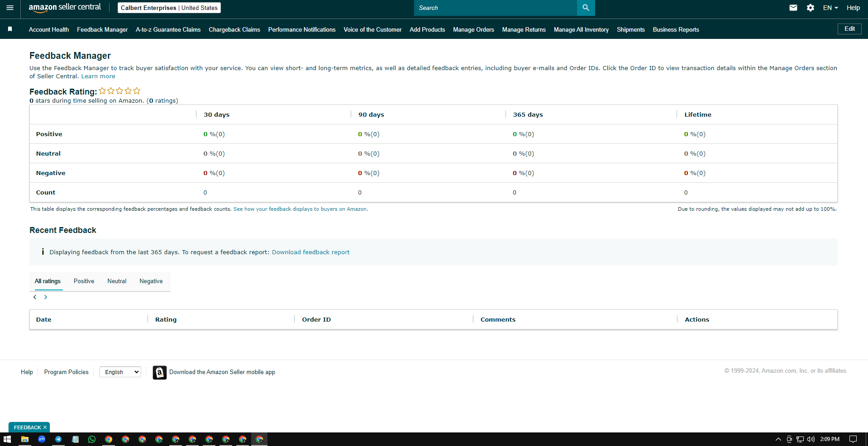
Task: Click the volume speaker tray icon
Action: click(x=811, y=439)
